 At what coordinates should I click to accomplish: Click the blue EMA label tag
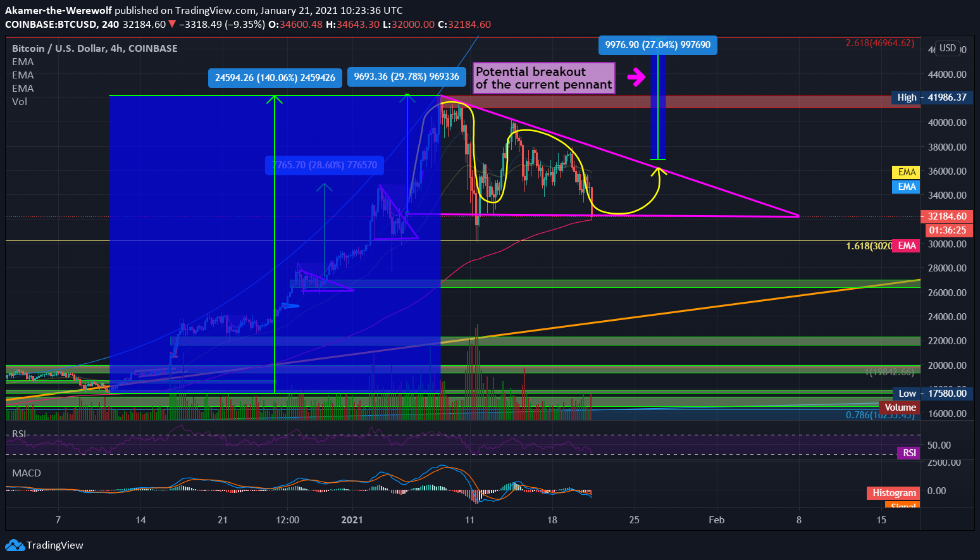click(907, 187)
